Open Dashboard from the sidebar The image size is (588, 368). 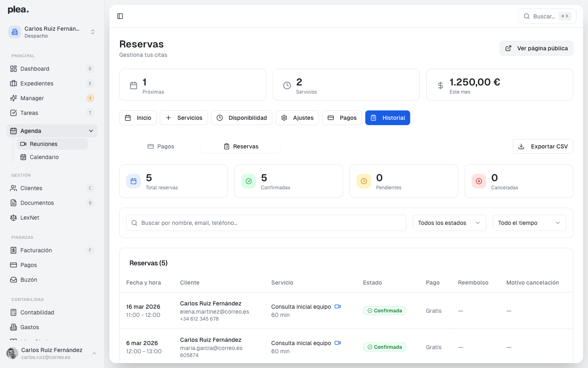point(52,69)
